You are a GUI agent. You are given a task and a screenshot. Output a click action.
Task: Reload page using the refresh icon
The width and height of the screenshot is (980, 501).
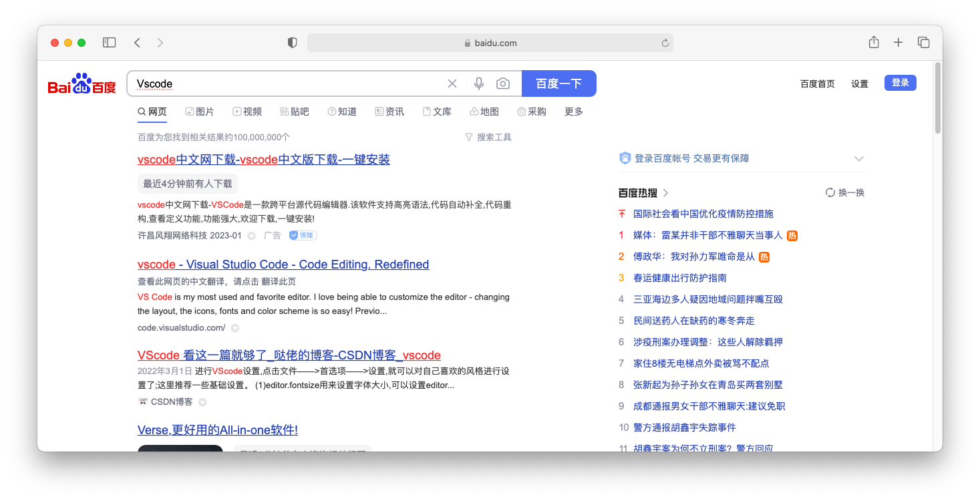coord(665,43)
